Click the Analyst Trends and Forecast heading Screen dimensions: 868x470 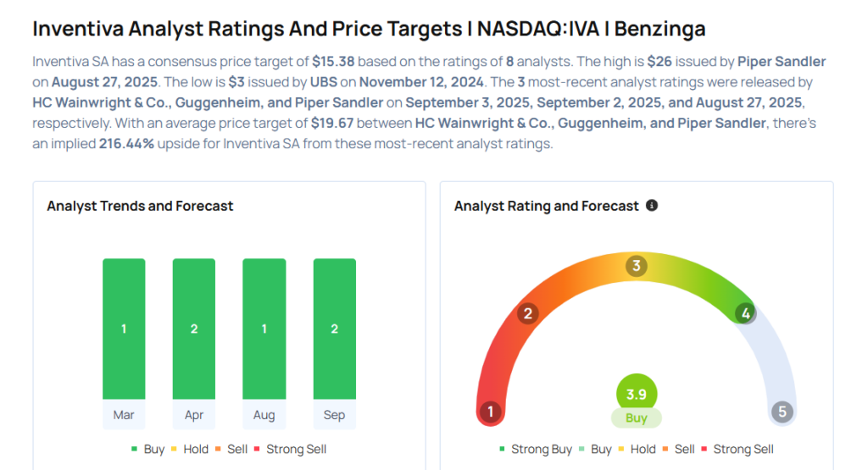click(140, 206)
